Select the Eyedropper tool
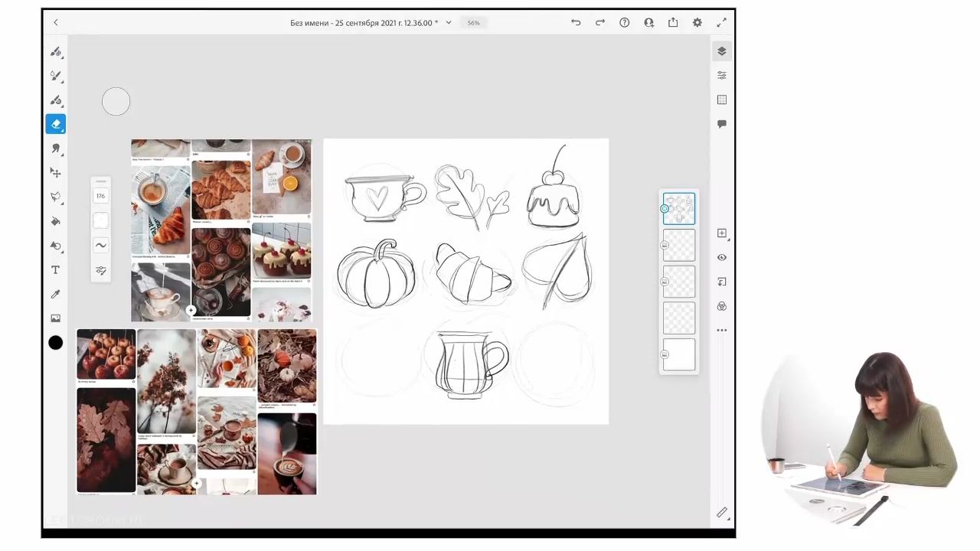Image resolution: width=980 pixels, height=551 pixels. pos(56,295)
